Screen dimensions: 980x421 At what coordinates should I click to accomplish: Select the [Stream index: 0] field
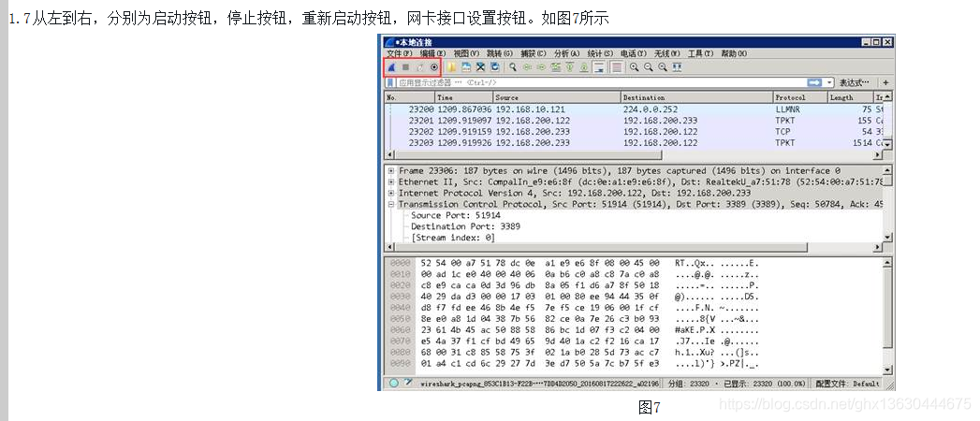(x=453, y=238)
